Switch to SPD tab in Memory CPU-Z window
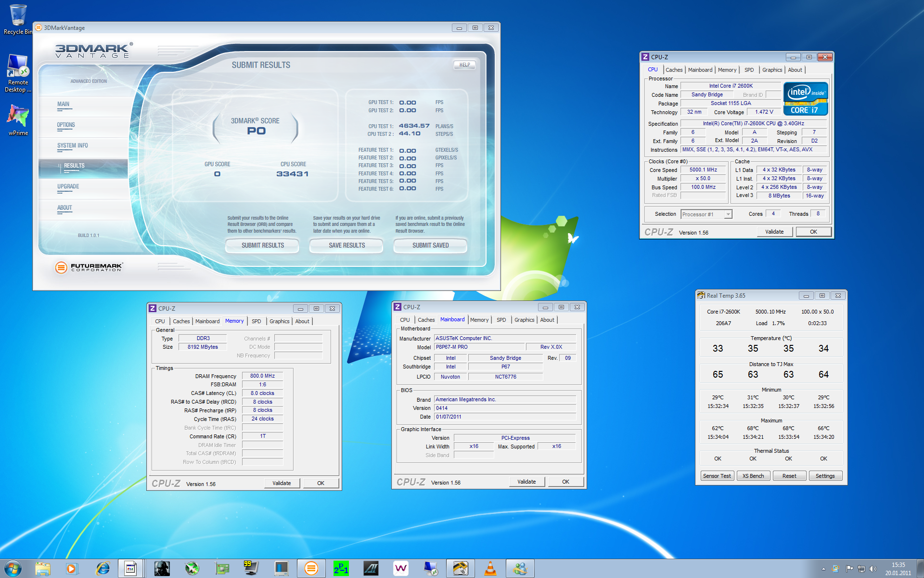The height and width of the screenshot is (578, 924). pyautogui.click(x=256, y=321)
